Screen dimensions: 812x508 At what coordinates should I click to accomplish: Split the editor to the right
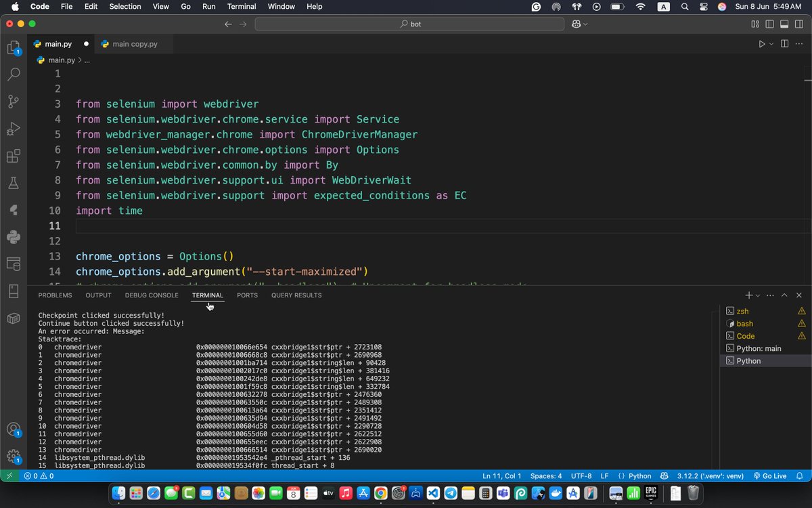[785, 44]
